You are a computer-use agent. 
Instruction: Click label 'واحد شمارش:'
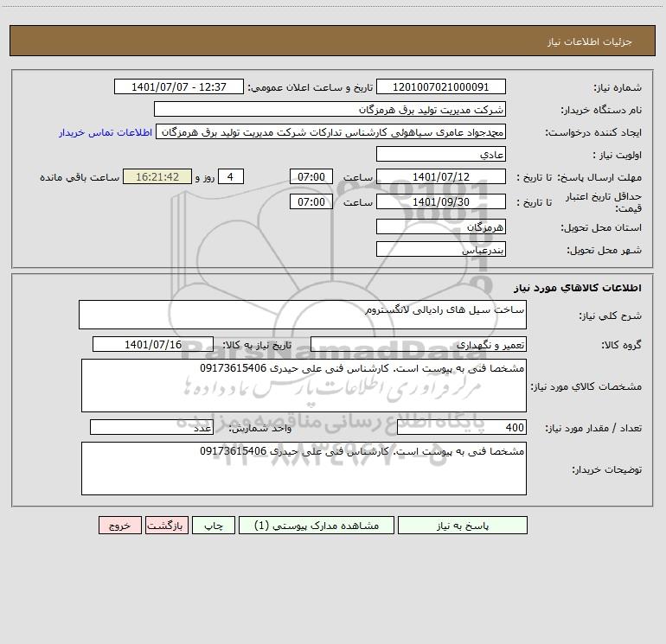tap(260, 429)
